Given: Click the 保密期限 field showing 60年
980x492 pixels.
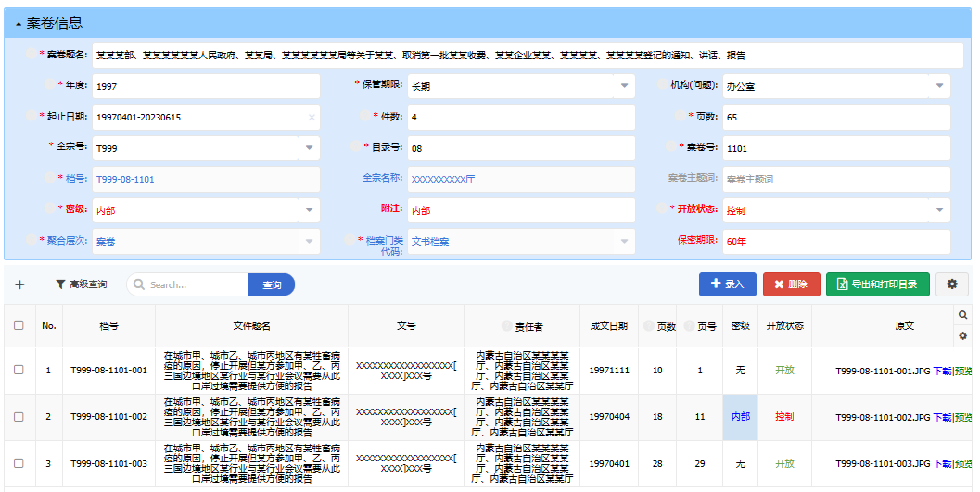Looking at the screenshot, I should (x=836, y=241).
